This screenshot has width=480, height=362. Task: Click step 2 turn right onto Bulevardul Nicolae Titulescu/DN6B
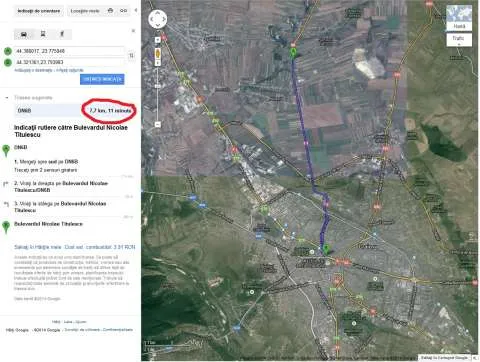point(61,187)
